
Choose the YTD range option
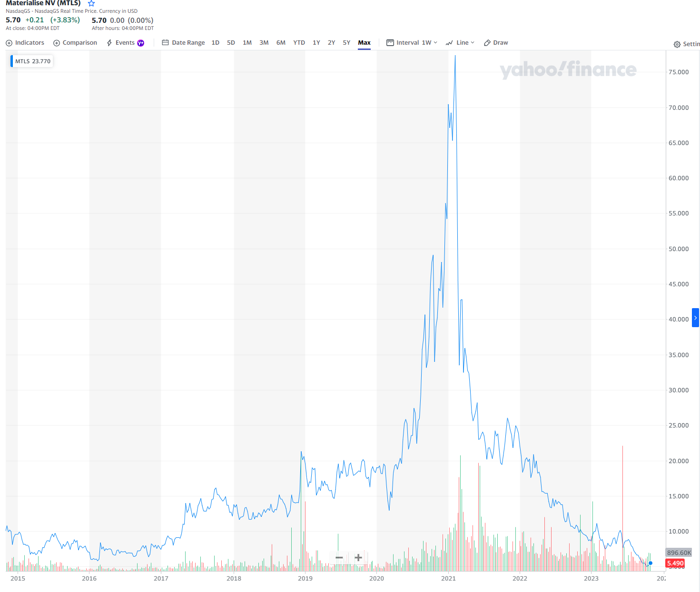299,43
